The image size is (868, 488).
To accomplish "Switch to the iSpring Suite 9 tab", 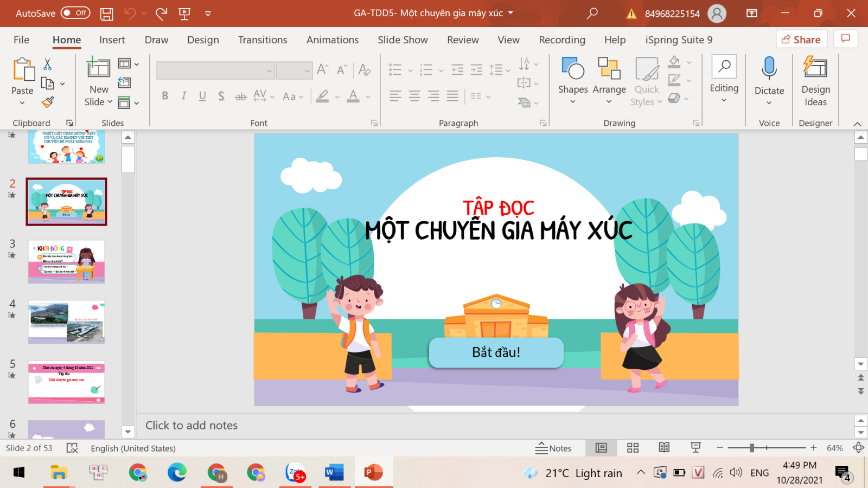I will click(x=679, y=40).
